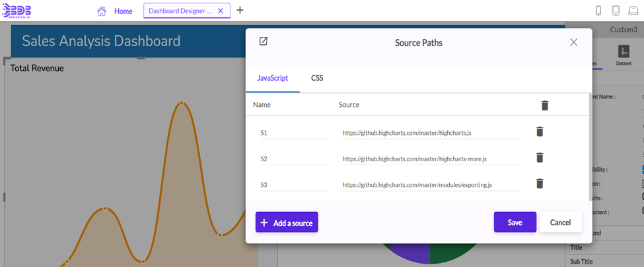Switch to tablet device preview

616,11
